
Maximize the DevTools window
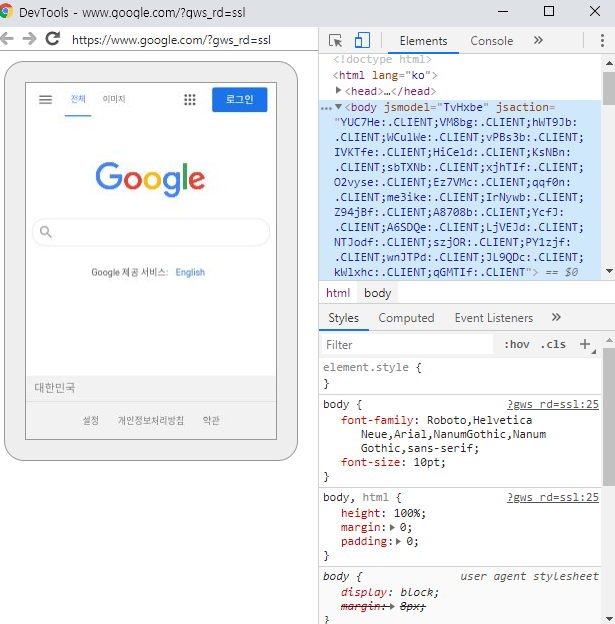549,11
